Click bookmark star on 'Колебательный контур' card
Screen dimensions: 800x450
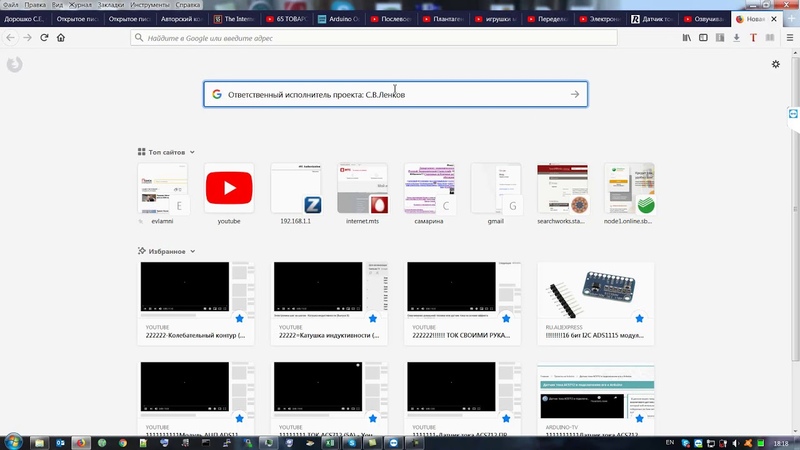click(241, 318)
